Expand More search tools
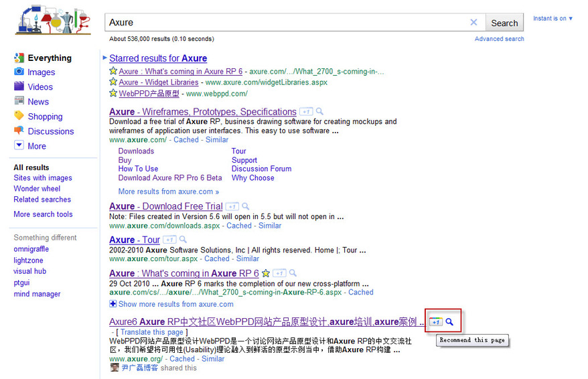The height and width of the screenshot is (379, 588). point(43,214)
